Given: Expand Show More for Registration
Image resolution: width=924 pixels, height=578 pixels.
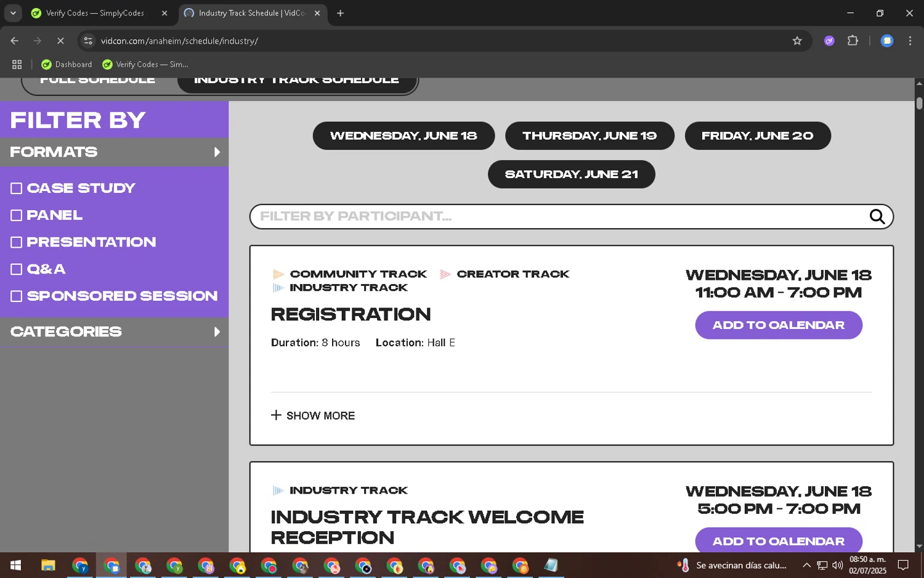Looking at the screenshot, I should 313,416.
